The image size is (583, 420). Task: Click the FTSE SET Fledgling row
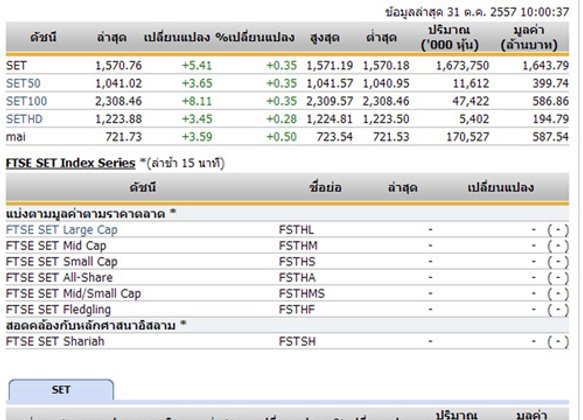pos(287,310)
